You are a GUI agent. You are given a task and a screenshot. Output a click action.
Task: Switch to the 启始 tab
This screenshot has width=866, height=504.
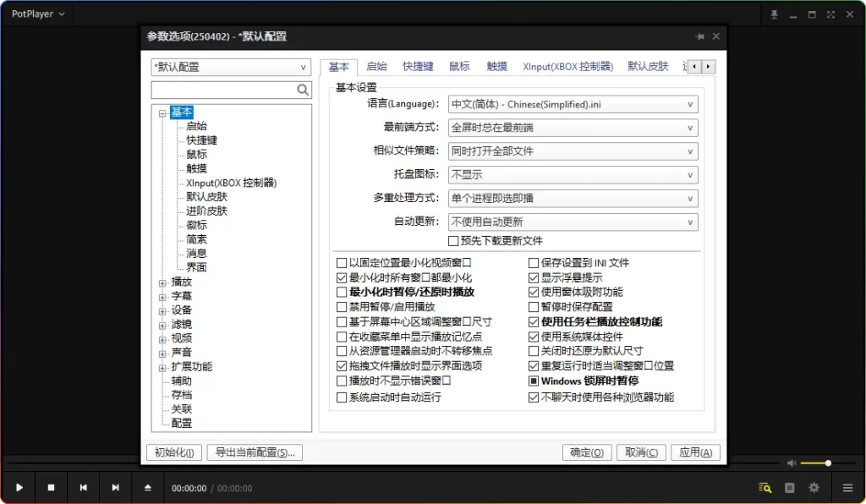[376, 66]
